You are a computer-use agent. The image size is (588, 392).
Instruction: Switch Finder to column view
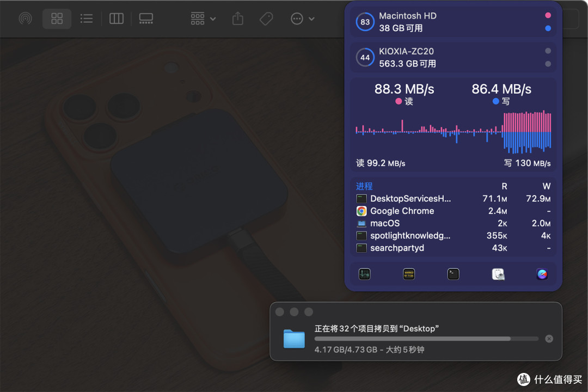pyautogui.click(x=117, y=19)
